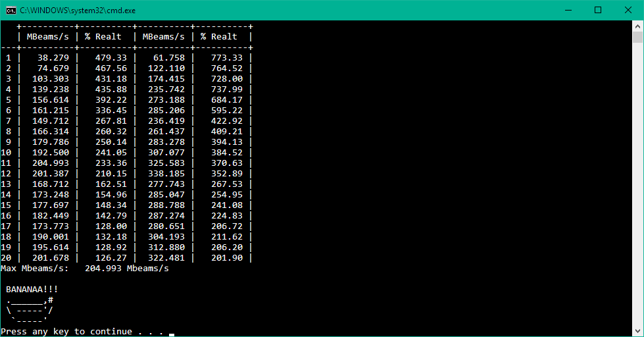Click the value 285.047
Viewport: 644px width, 337px height.
(166, 195)
